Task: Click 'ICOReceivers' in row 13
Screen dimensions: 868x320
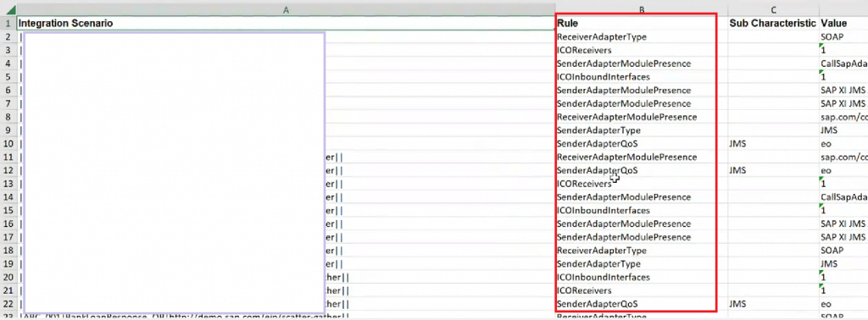Action: 584,184
